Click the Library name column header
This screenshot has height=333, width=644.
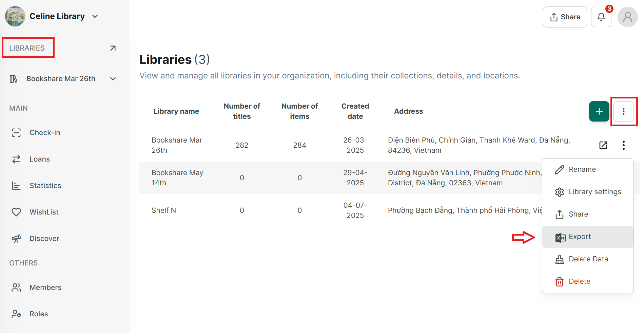pos(176,111)
